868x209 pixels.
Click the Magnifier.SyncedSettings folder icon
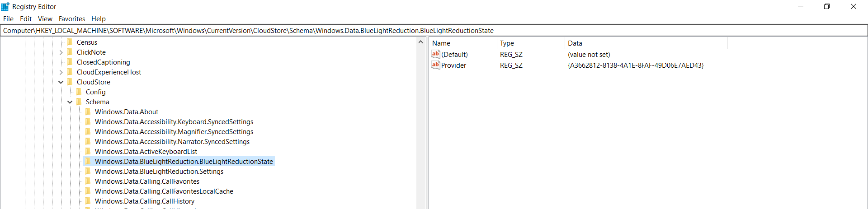88,132
